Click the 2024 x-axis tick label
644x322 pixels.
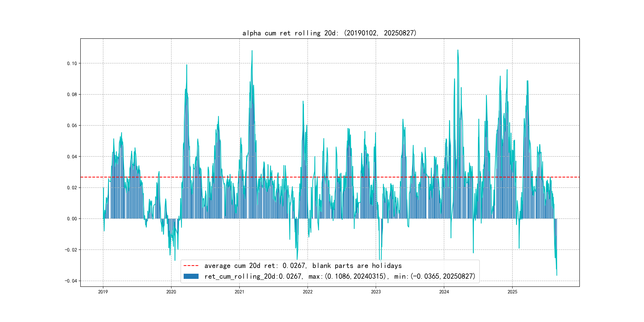(x=444, y=292)
